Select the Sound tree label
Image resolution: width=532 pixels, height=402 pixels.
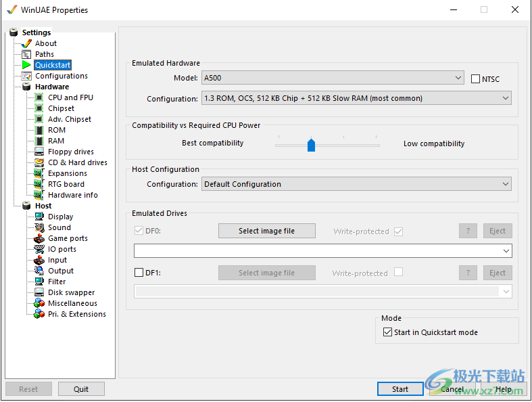tap(59, 227)
